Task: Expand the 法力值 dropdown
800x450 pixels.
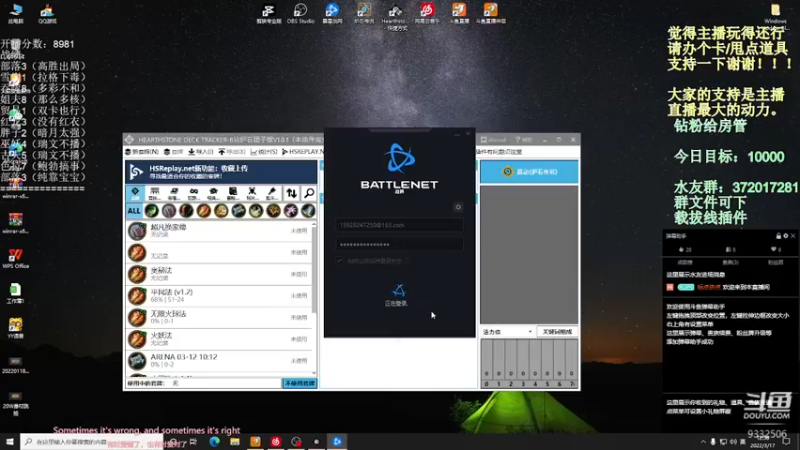Action: (x=507, y=332)
